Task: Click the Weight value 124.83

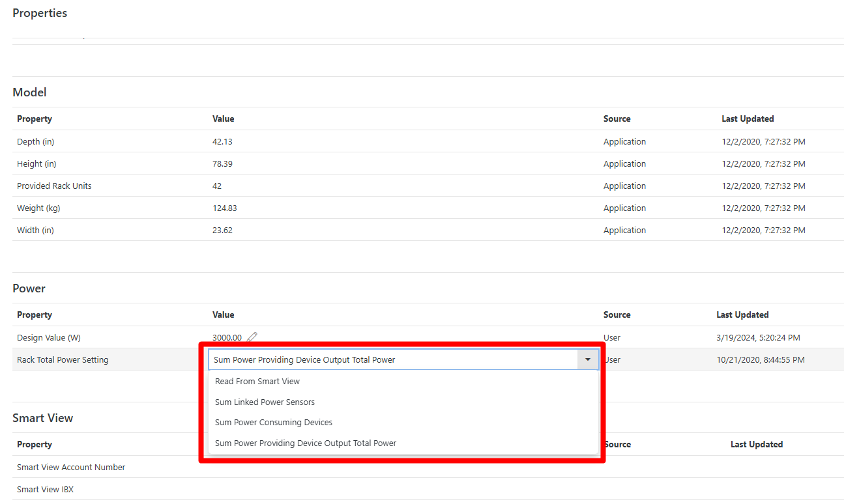Action: pos(224,208)
